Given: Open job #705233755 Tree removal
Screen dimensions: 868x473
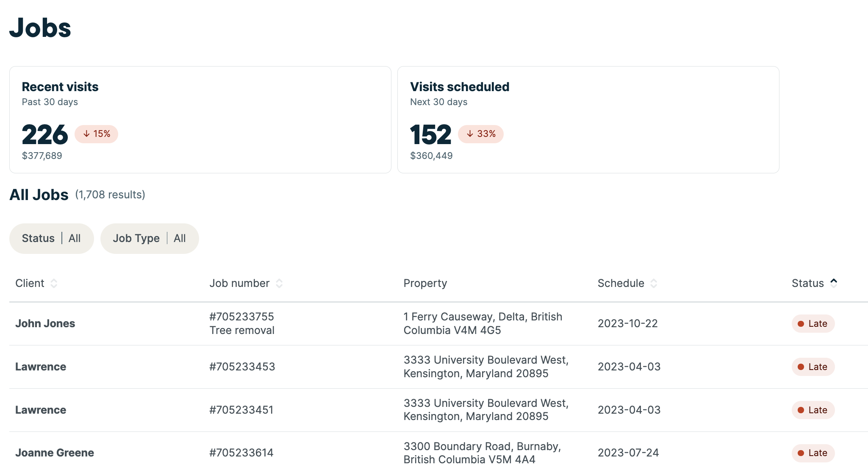Looking at the screenshot, I should click(x=242, y=323).
